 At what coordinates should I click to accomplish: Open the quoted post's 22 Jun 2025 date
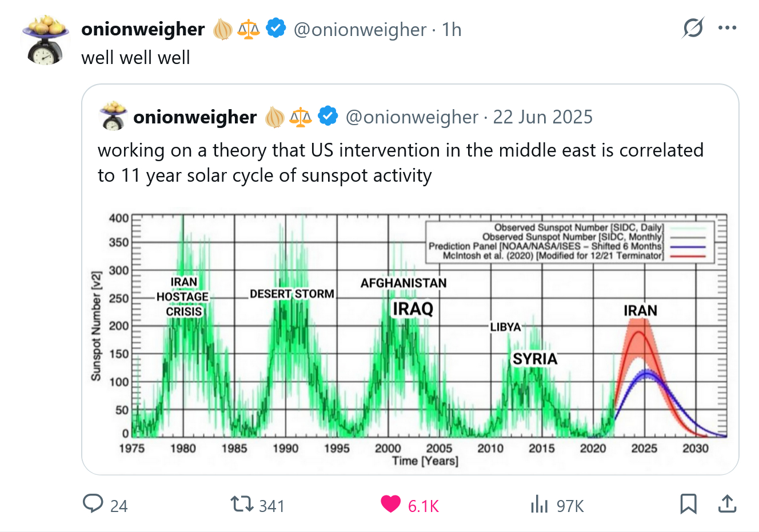[542, 117]
